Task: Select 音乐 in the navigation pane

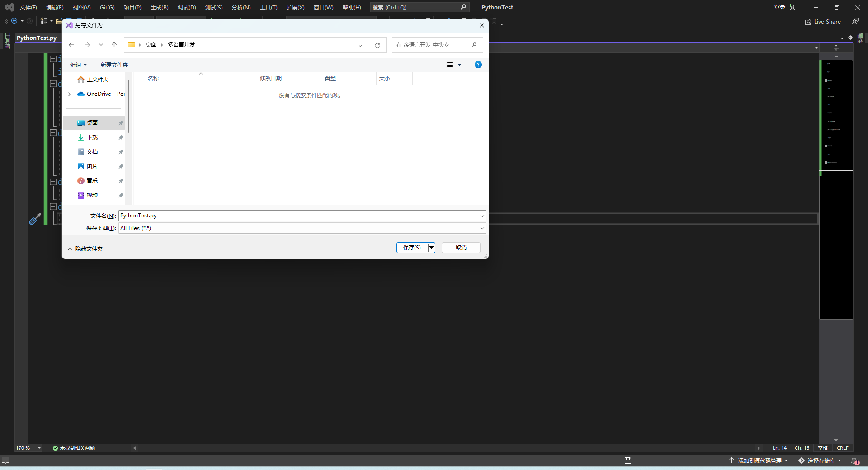Action: pos(94,181)
